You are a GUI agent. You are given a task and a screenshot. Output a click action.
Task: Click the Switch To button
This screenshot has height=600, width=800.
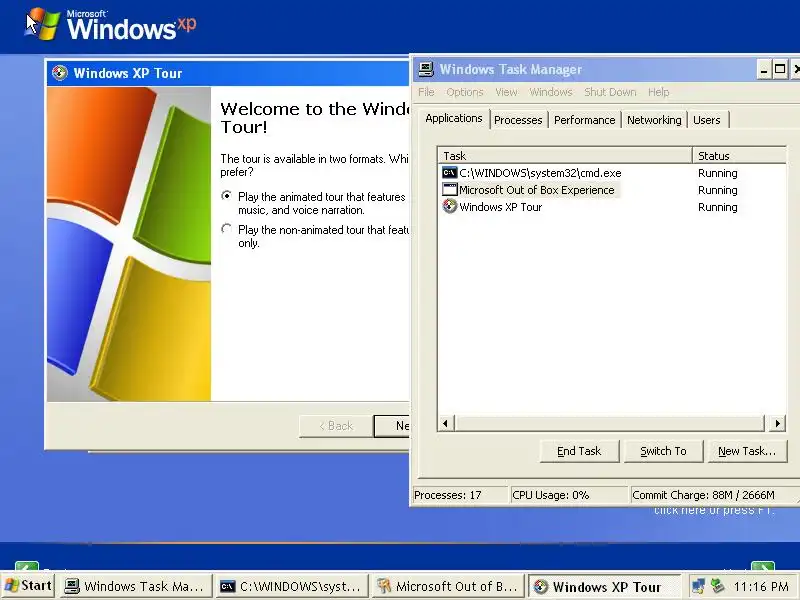pyautogui.click(x=663, y=452)
